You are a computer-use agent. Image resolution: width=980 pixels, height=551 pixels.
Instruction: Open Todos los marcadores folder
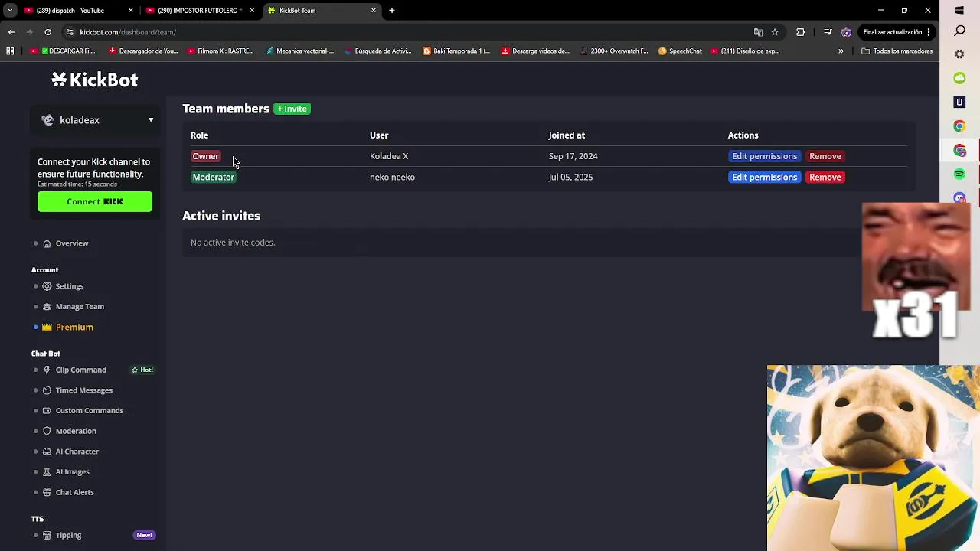click(897, 51)
